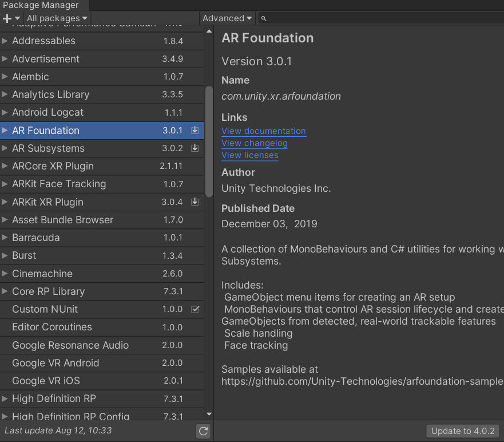Image resolution: width=504 pixels, height=442 pixels.
Task: Select Asset Bundle Browser package
Action: [x=63, y=220]
